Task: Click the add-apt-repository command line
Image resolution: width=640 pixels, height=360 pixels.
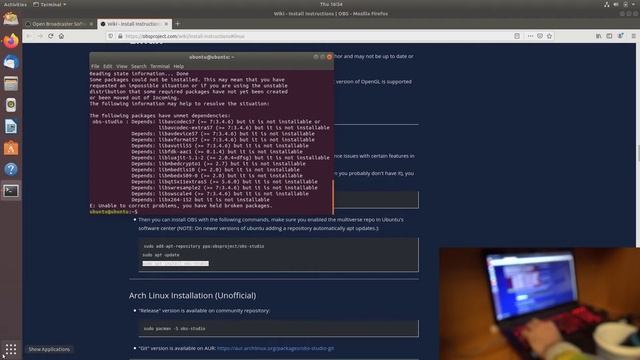Action: [x=204, y=246]
